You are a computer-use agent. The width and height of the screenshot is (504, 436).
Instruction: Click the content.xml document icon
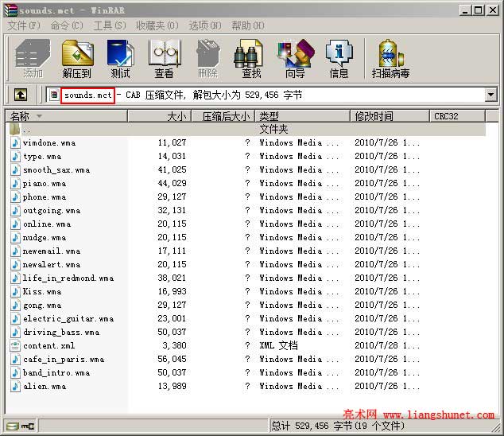click(15, 345)
